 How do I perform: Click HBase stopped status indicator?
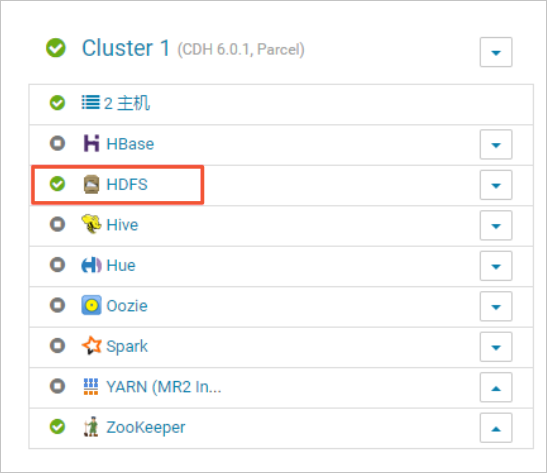(57, 143)
